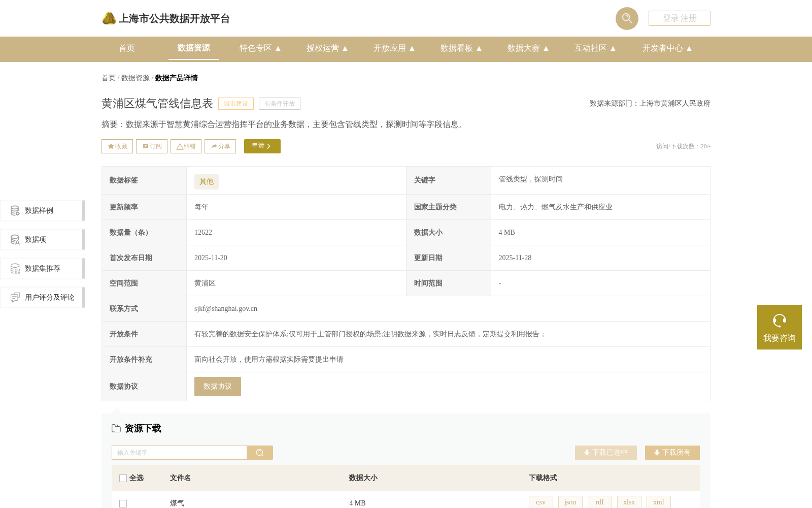Expand the 数据大赛 menu
Viewport: 812px width, 508px height.
pyautogui.click(x=528, y=48)
